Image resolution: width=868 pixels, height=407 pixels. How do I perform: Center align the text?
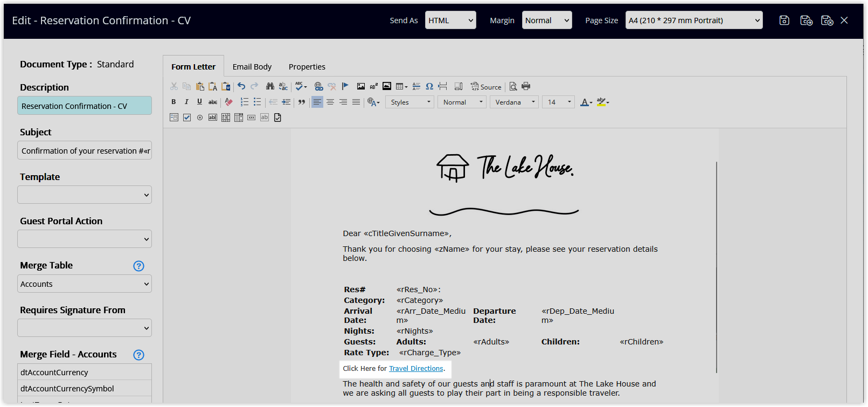tap(330, 102)
